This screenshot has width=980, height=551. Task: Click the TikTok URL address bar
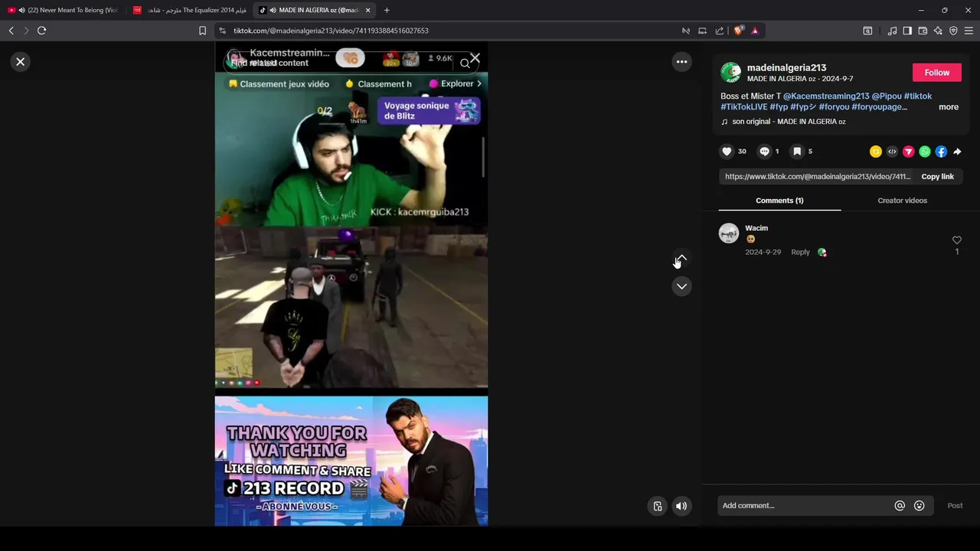[x=331, y=31]
